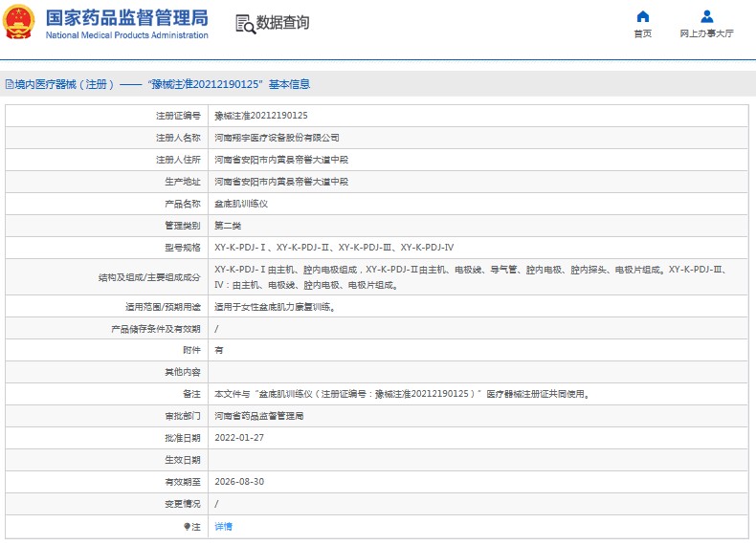Click 国家药品监督管理局 title text

click(127, 18)
